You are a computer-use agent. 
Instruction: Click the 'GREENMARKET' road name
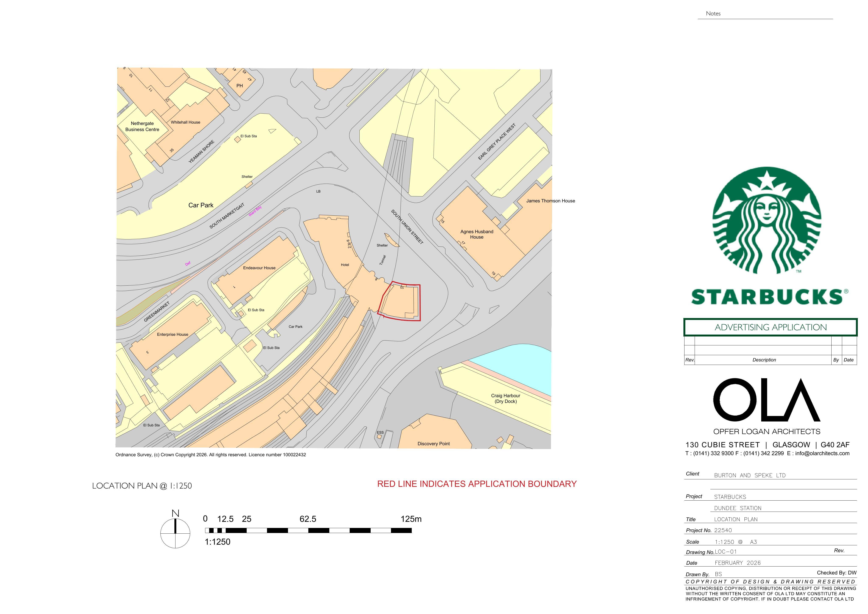(157, 312)
